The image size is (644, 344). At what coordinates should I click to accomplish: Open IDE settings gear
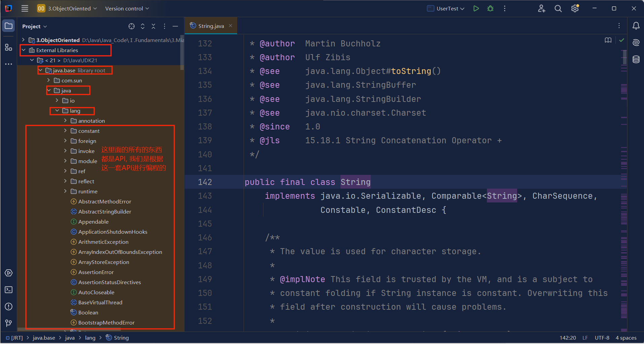575,8
